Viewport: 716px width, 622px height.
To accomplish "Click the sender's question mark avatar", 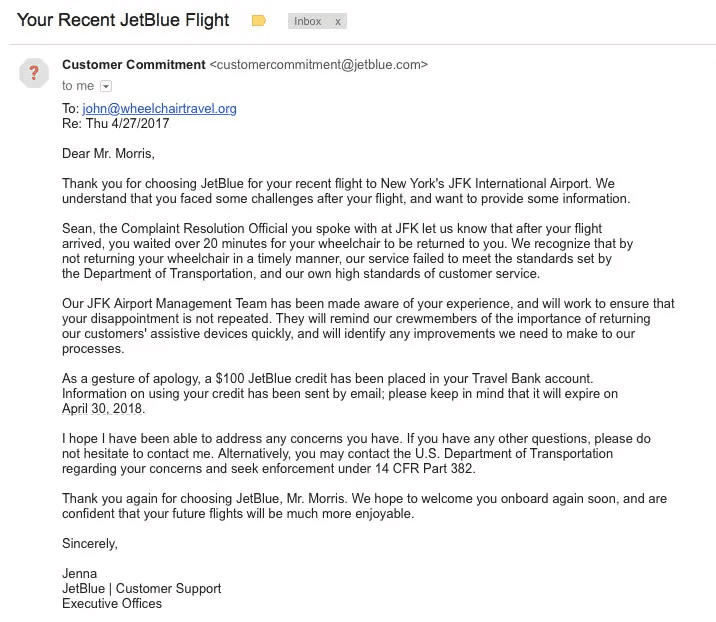I will (x=34, y=73).
